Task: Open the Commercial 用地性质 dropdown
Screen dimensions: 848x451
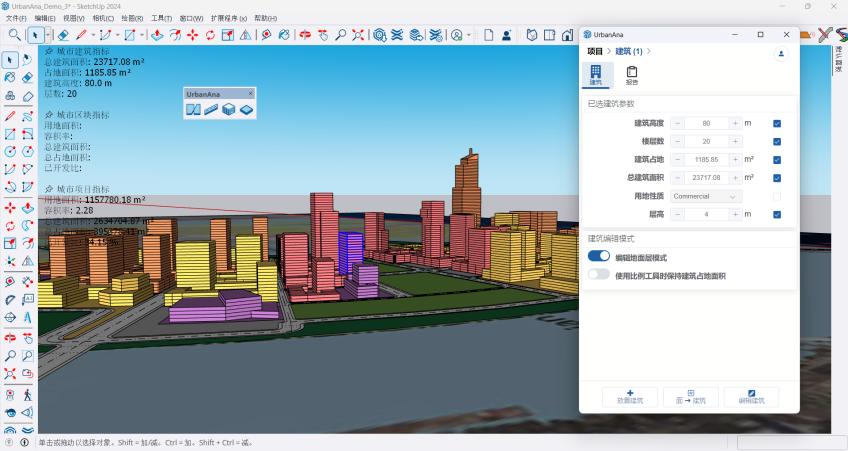Action: tap(706, 196)
